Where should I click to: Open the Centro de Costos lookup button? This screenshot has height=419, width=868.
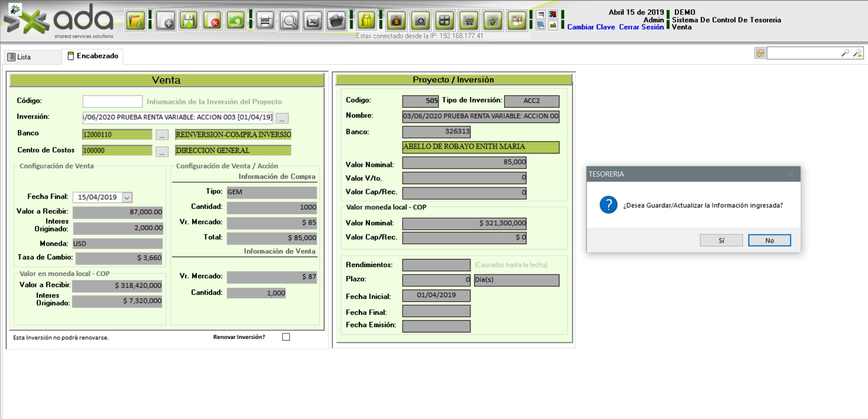[x=162, y=152]
